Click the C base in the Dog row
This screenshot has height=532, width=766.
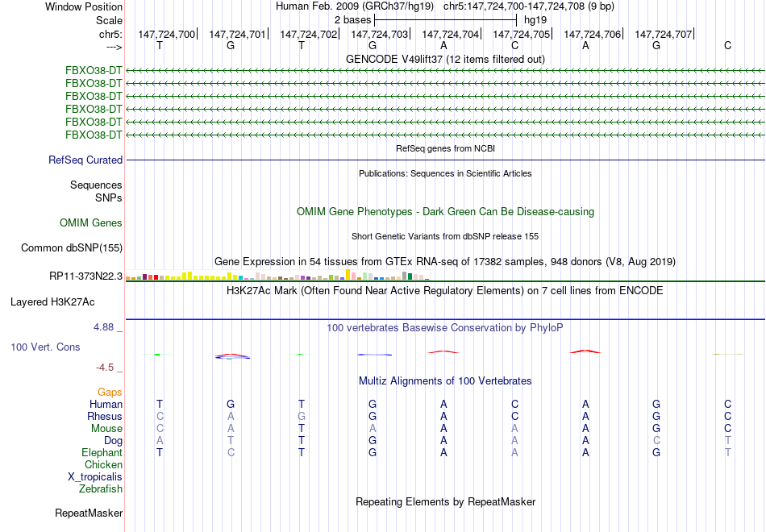(x=656, y=441)
